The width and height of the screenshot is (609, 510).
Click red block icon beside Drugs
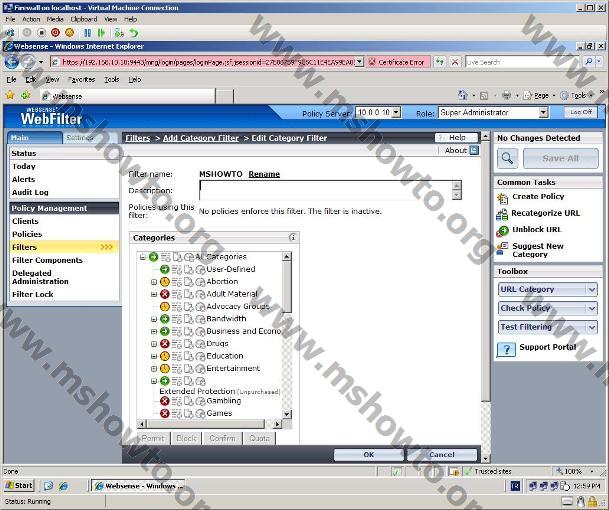[165, 344]
